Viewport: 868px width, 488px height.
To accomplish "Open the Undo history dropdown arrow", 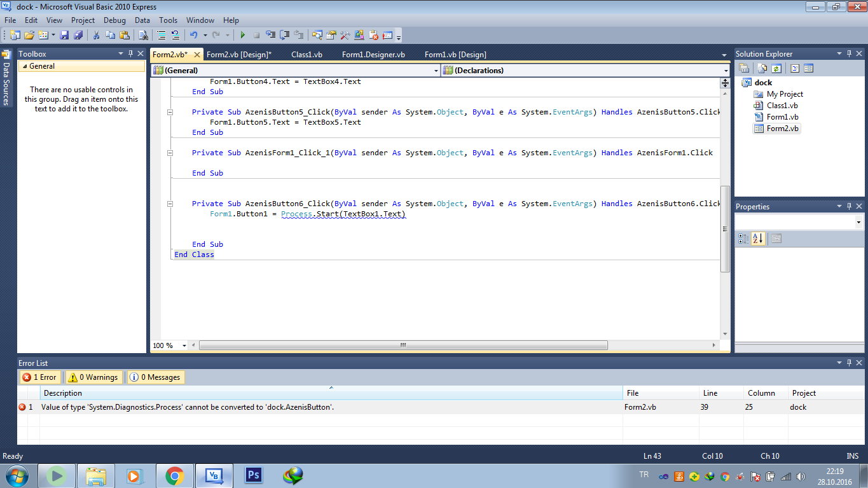I will (x=205, y=35).
